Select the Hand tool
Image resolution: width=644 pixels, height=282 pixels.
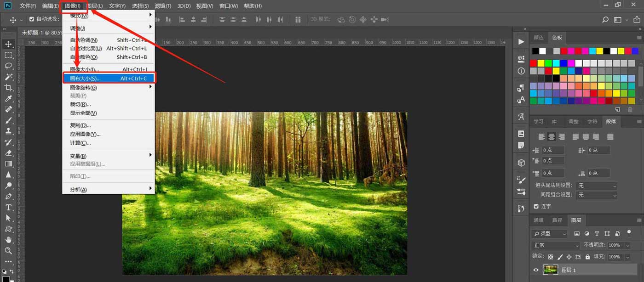tap(8, 240)
